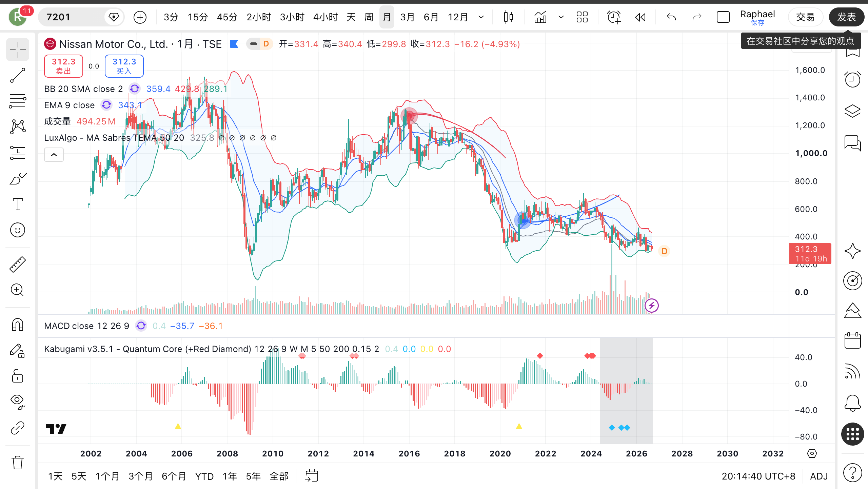Open the AI sparkle assistant icon

coord(852,251)
